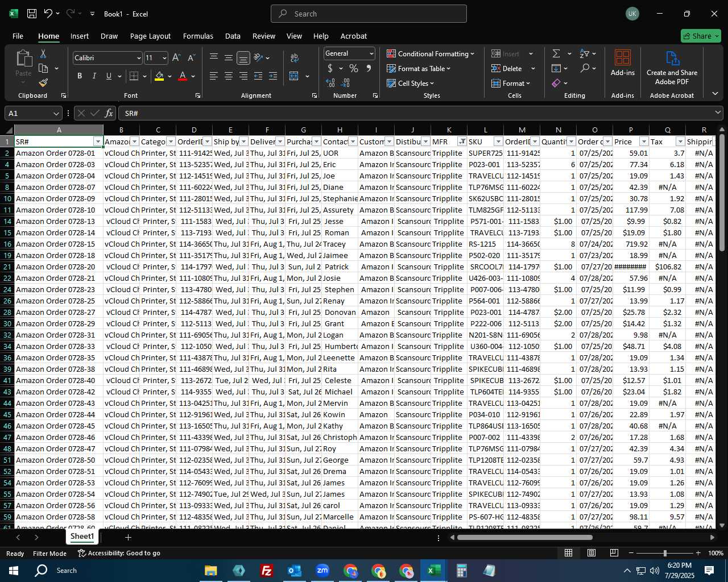Toggle Bold formatting

[80, 76]
